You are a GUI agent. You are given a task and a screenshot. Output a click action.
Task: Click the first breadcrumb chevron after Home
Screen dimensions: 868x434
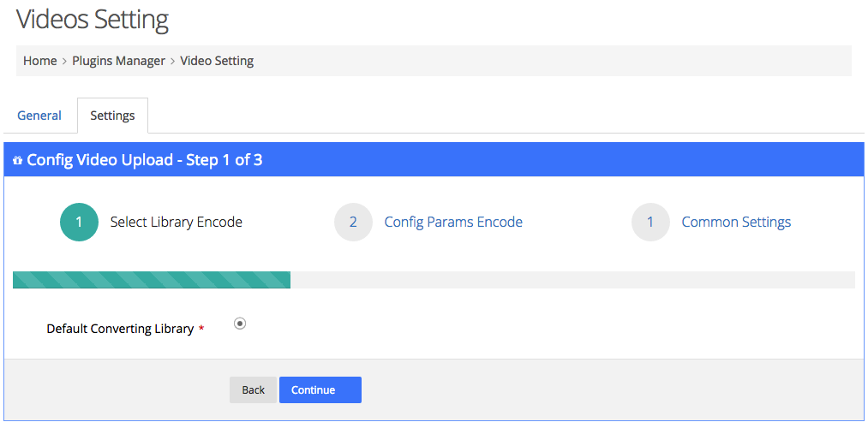click(x=64, y=61)
